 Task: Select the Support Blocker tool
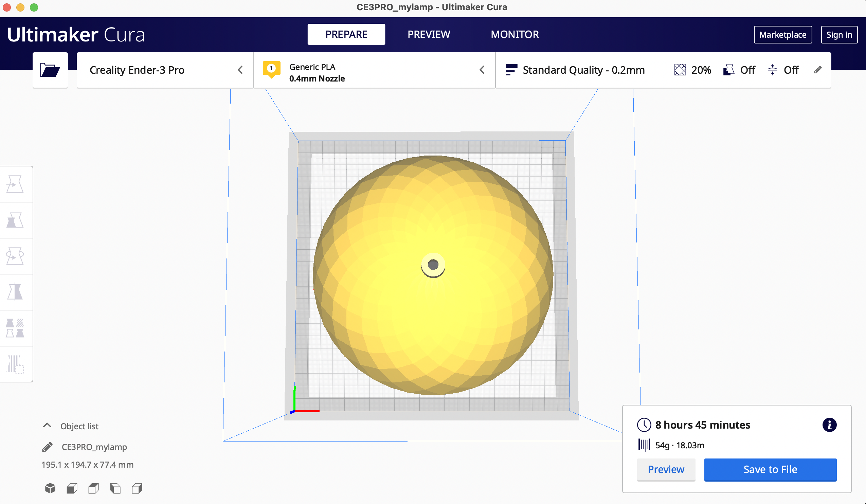(15, 364)
